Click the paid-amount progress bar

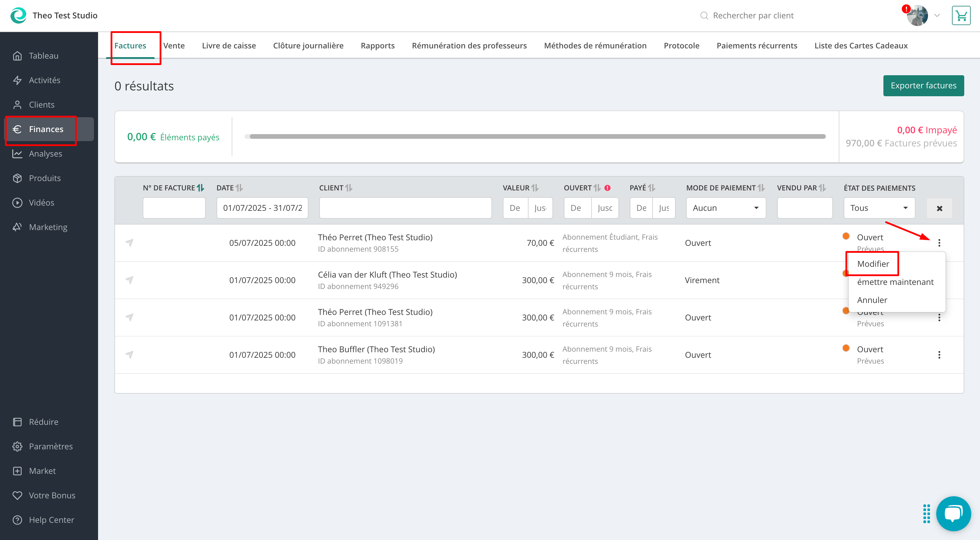(535, 136)
